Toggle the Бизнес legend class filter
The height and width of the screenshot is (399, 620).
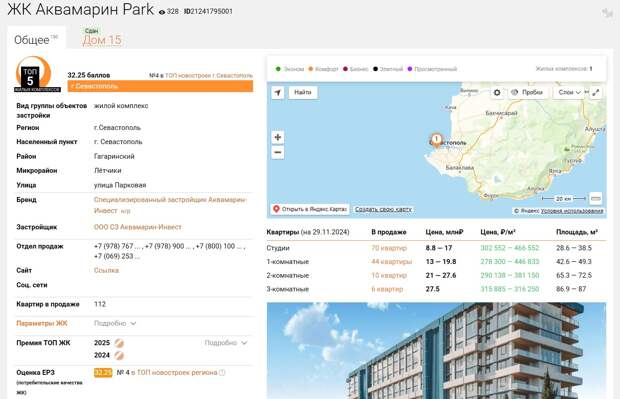(355, 69)
